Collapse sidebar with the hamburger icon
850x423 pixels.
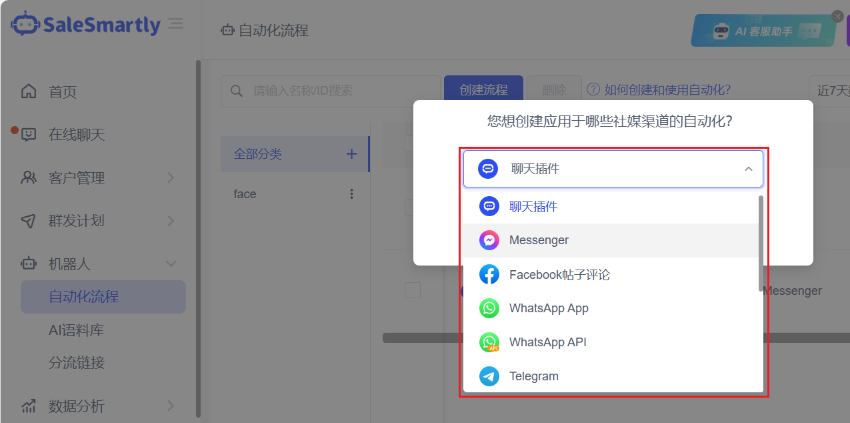176,24
